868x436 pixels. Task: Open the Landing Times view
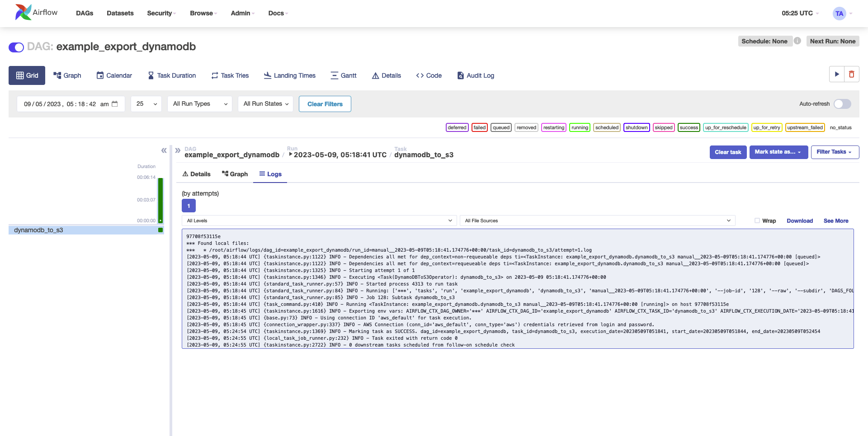[x=290, y=75]
